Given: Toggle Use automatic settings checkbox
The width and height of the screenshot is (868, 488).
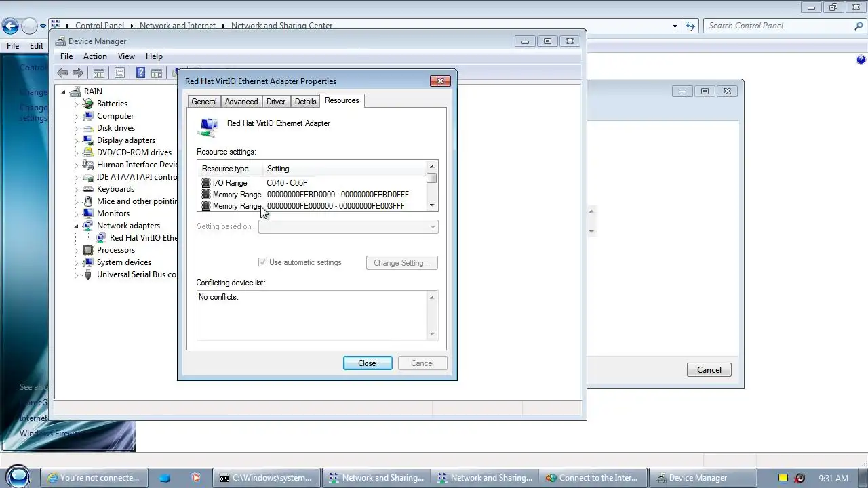Looking at the screenshot, I should click(x=263, y=262).
